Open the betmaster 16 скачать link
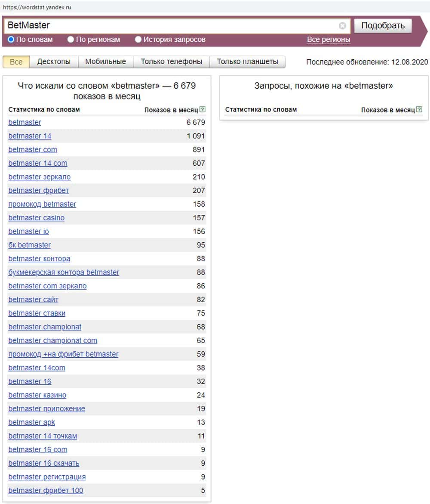This screenshot has width=430, height=504. [44, 463]
